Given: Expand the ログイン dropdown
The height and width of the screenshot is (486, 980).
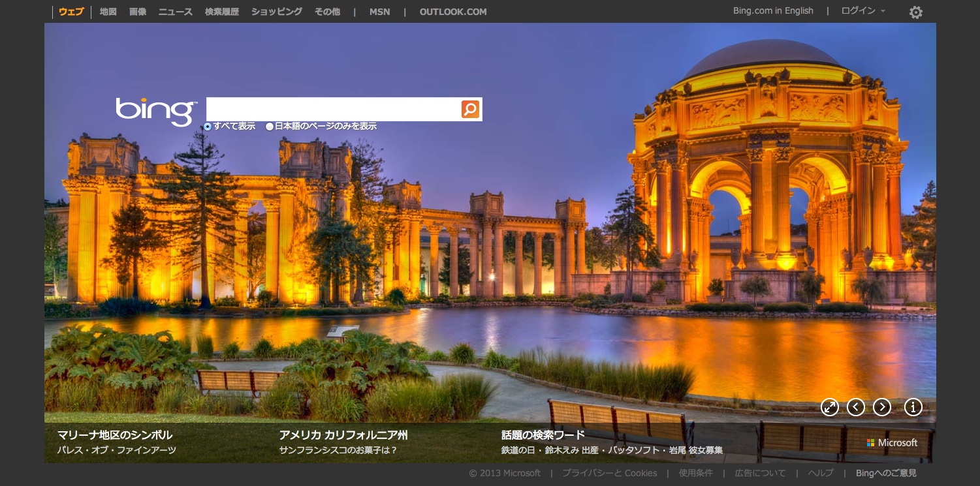Looking at the screenshot, I should point(863,11).
